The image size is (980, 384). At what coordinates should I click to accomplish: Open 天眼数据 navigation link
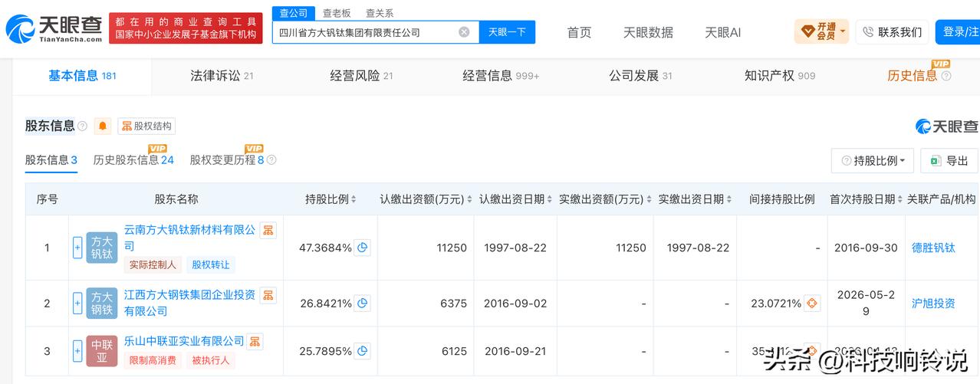pos(648,32)
